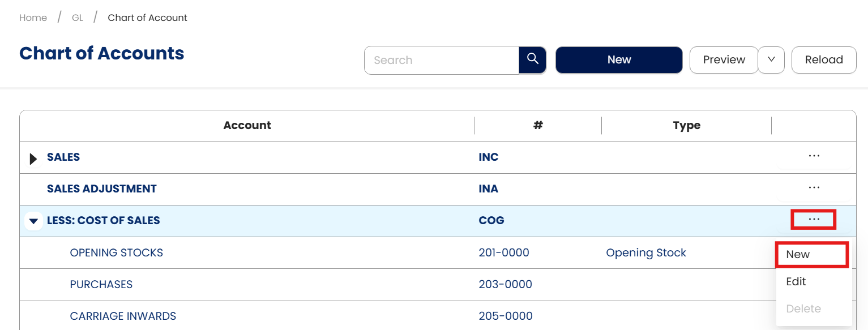Open the three-dot menu for SALES ADJUSTMENT
The height and width of the screenshot is (330, 868).
pos(814,188)
